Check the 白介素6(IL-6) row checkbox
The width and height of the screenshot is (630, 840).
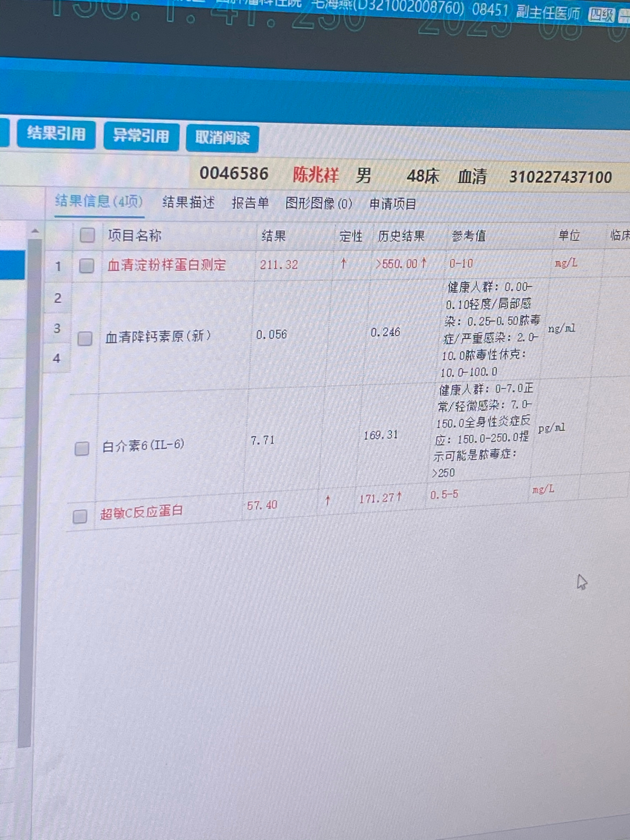pos(82,449)
